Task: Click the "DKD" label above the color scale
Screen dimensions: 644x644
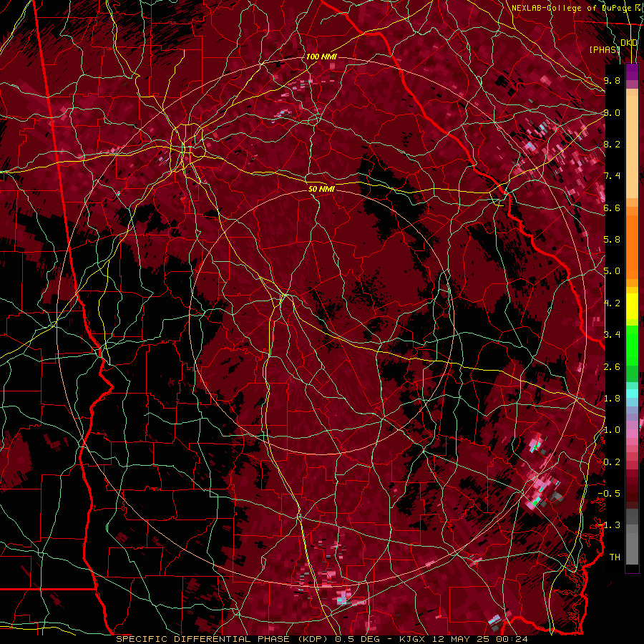Action: 629,43
